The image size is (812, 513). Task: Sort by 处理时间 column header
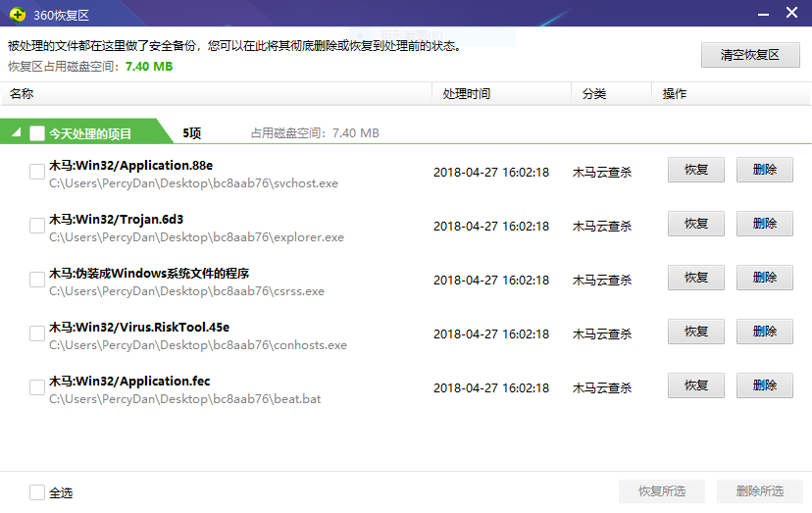tap(502, 94)
